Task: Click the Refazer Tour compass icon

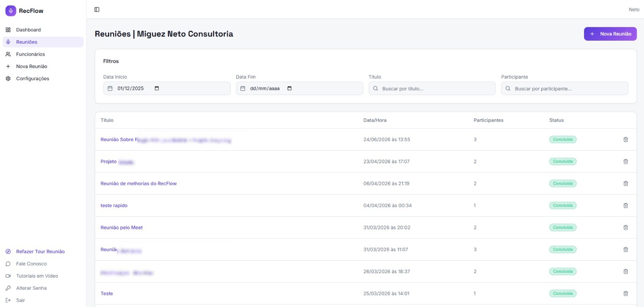Action: 8,251
